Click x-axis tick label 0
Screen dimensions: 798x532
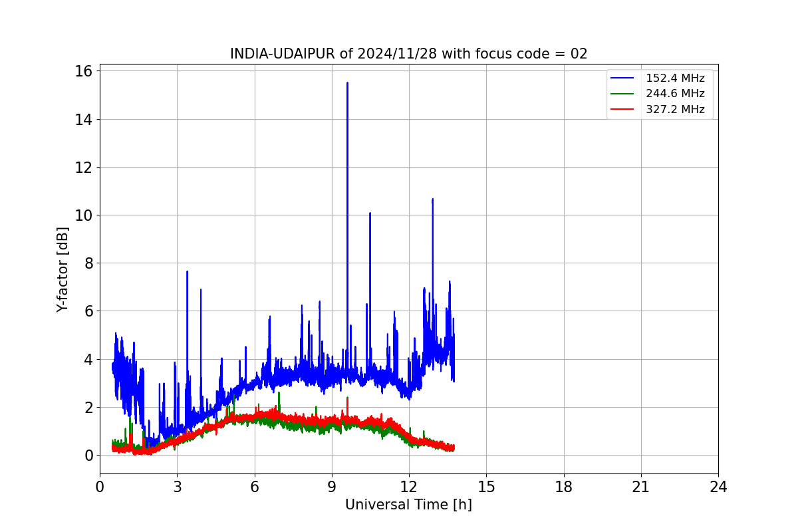click(100, 487)
